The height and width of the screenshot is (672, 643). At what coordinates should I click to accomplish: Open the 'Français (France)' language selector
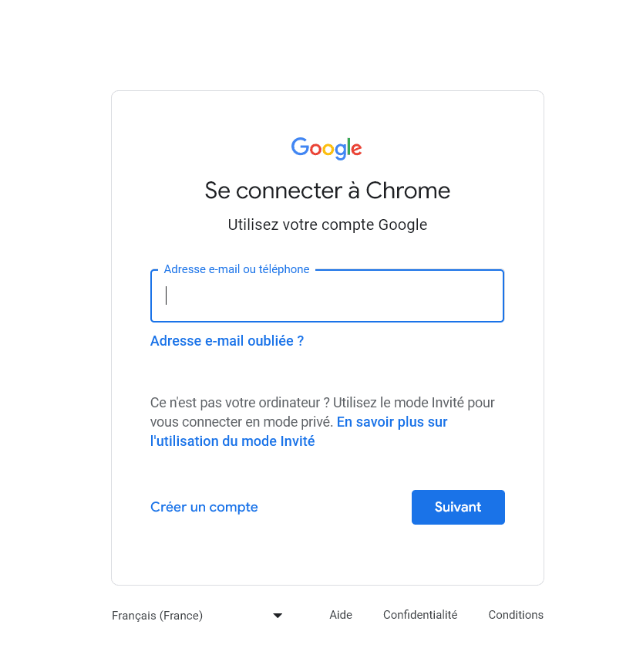197,616
